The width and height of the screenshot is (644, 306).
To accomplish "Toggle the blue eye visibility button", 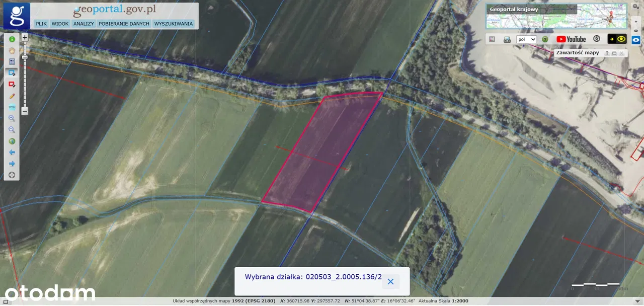I will [x=636, y=40].
